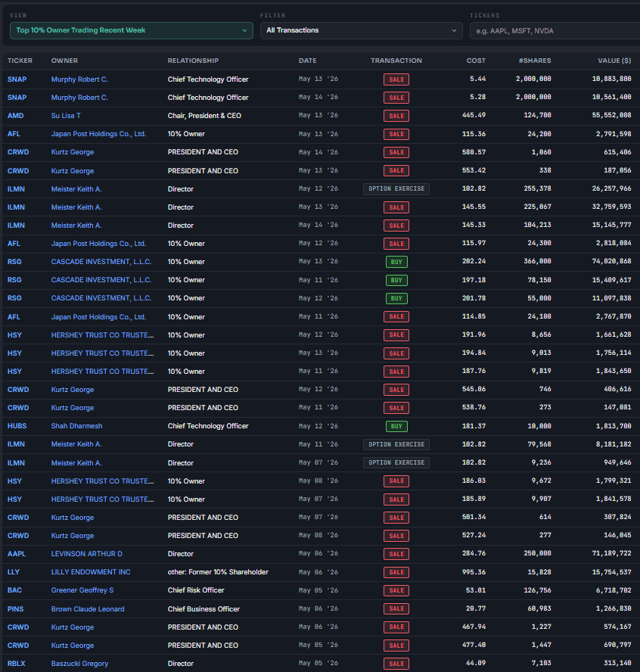Open Kurtz George in the 553.42 cost row
This screenshot has height=672, width=640.
point(73,170)
